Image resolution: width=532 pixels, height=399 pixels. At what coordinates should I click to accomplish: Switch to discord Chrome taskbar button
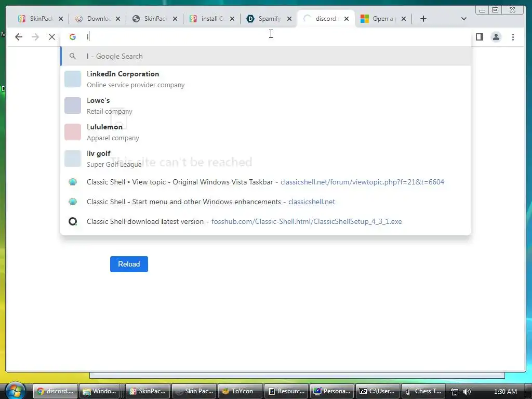(55, 391)
